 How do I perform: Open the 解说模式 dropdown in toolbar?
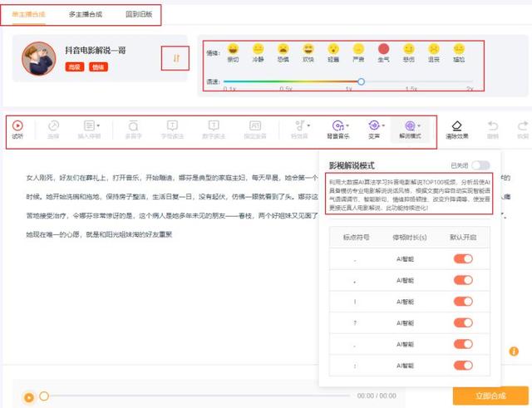pos(410,125)
